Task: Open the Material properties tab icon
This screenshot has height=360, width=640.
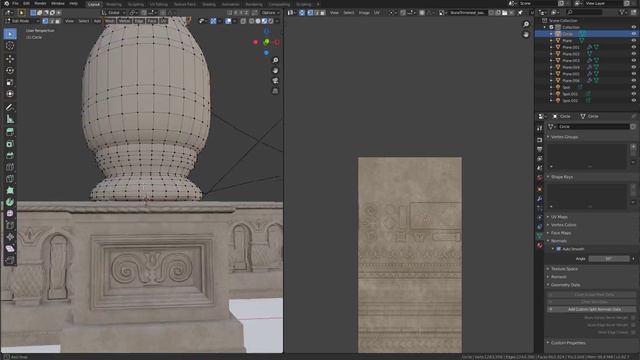Action: click(x=540, y=245)
